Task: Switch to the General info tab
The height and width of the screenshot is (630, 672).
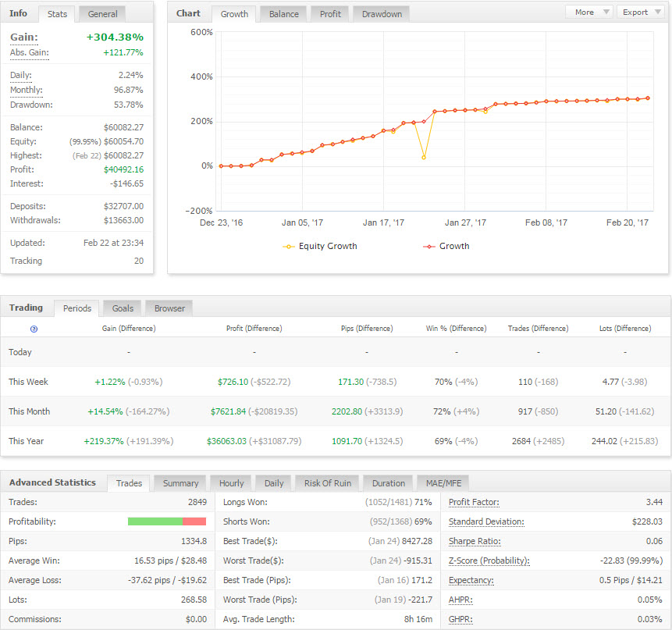Action: [102, 14]
